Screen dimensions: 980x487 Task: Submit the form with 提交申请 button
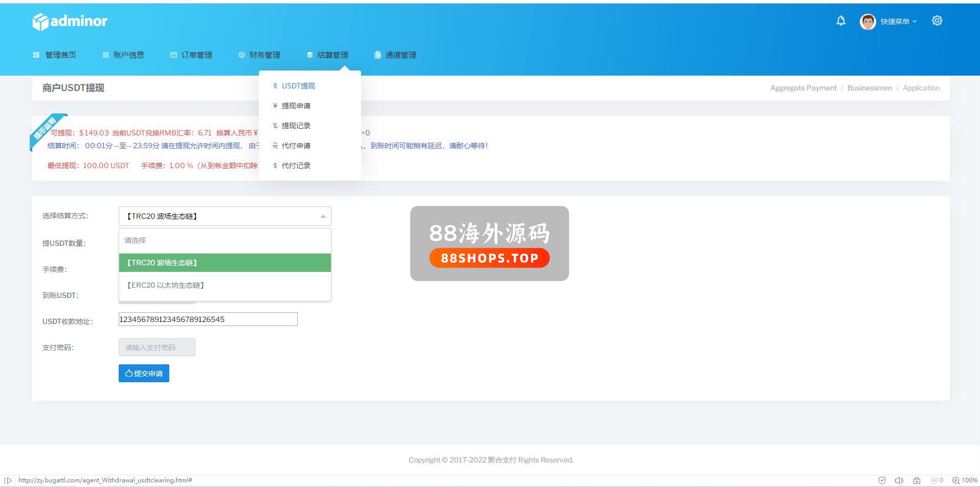[x=144, y=374]
